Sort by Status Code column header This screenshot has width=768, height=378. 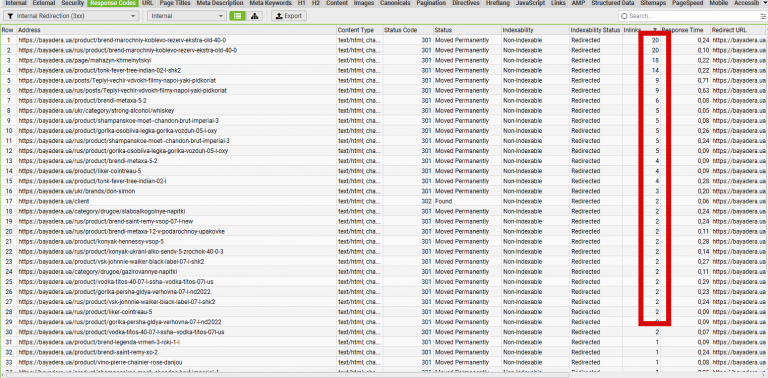(408, 30)
